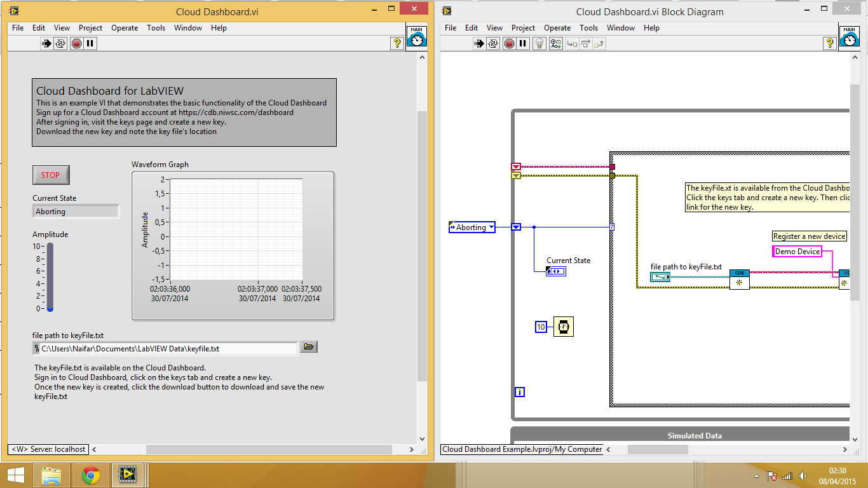The width and height of the screenshot is (868, 488).
Task: Click volume icon in system tray
Action: coord(803,475)
